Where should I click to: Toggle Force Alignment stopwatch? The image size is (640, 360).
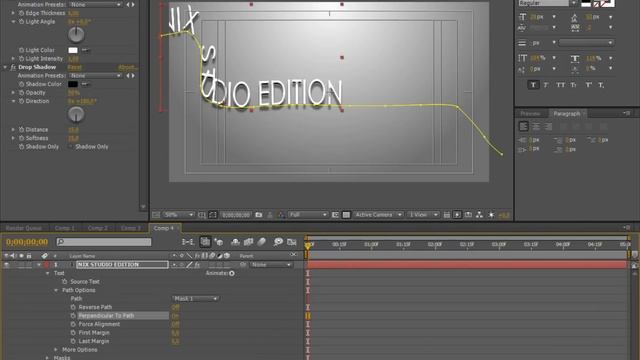73,324
